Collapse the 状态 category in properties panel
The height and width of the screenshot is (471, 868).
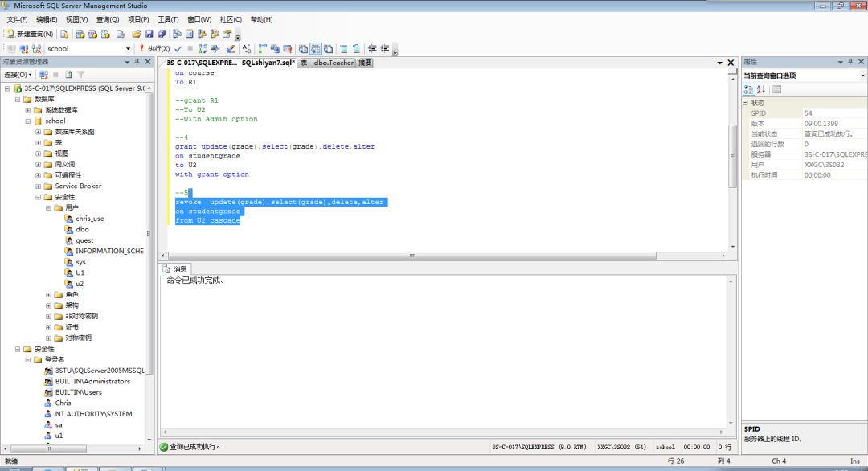tap(745, 103)
